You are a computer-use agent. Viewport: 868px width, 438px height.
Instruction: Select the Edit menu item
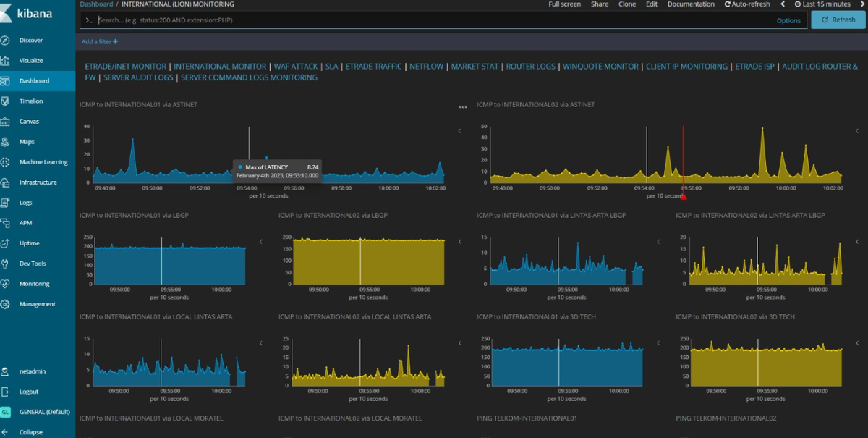click(x=652, y=4)
